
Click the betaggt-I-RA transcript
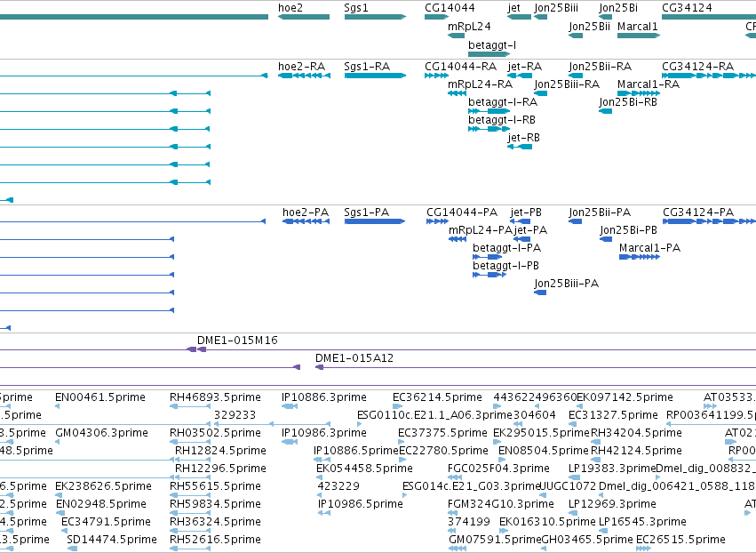click(x=489, y=111)
